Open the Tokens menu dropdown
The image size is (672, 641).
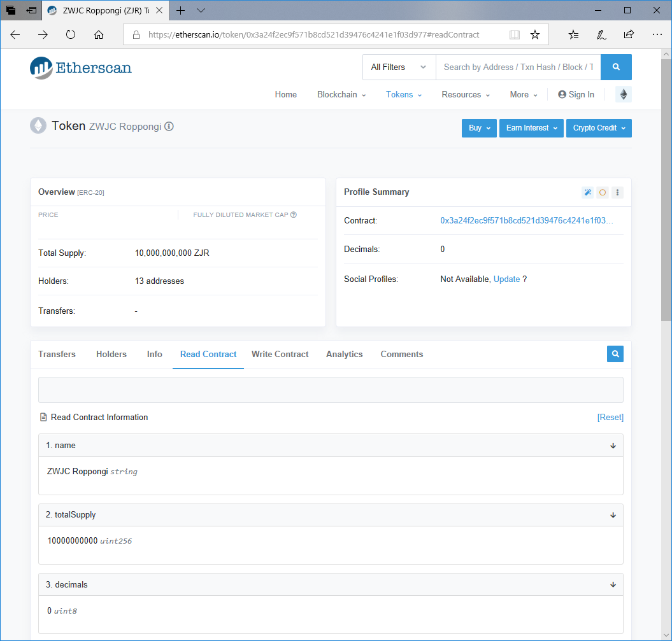coord(404,95)
